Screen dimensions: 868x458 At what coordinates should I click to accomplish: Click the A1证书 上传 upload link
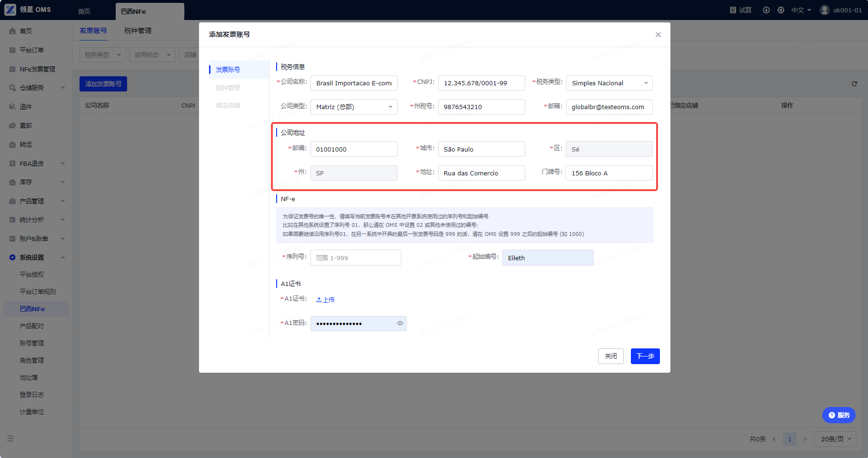coord(326,300)
